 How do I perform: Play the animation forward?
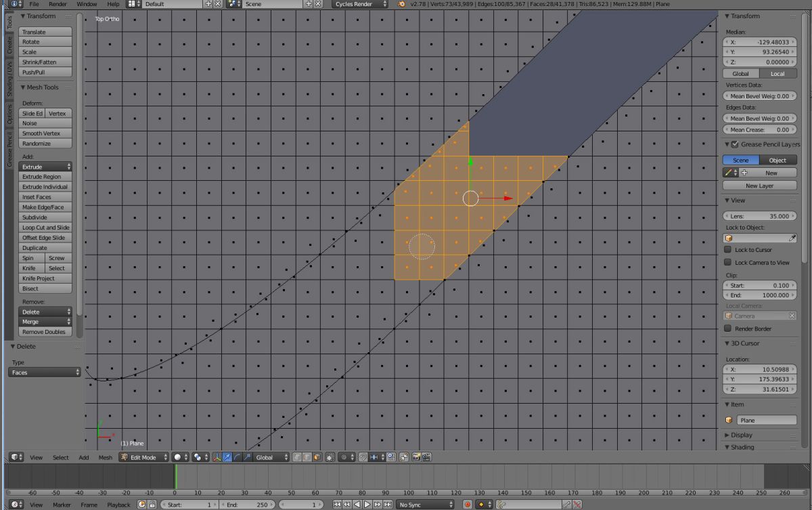367,505
